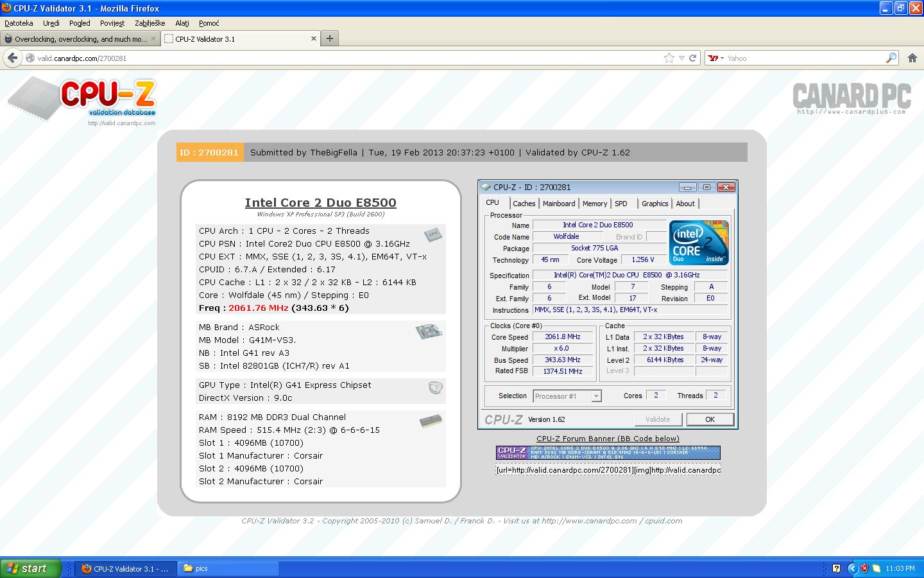Open the Alati menu
The width and height of the screenshot is (924, 578).
coord(182,23)
